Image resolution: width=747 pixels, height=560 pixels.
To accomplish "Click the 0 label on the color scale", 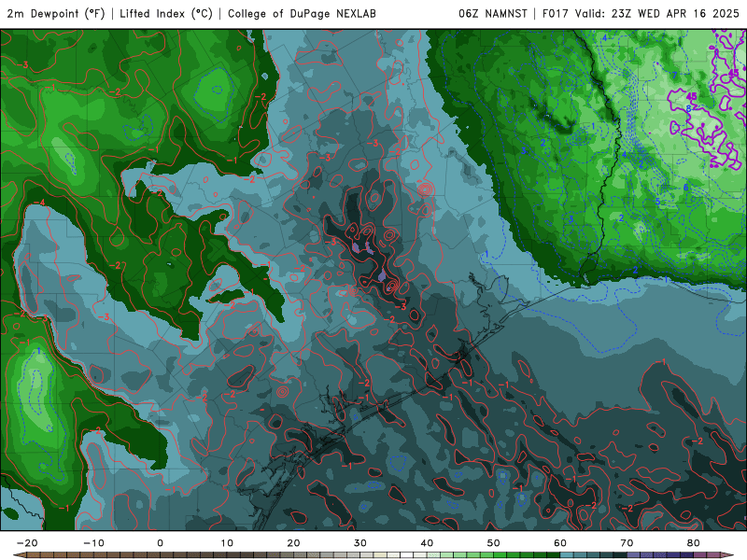I will 160,543.
